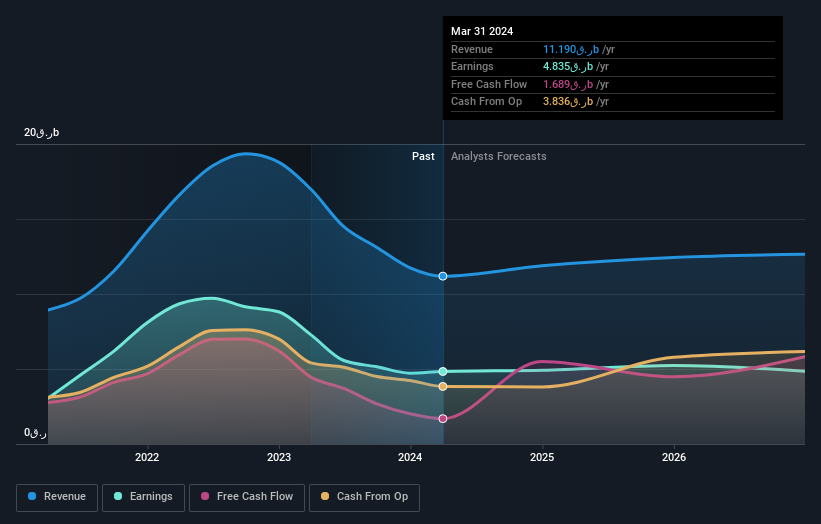Viewport: 821px width, 524px height.
Task: Click the Cash From Op row label in tooltip
Action: coord(486,102)
